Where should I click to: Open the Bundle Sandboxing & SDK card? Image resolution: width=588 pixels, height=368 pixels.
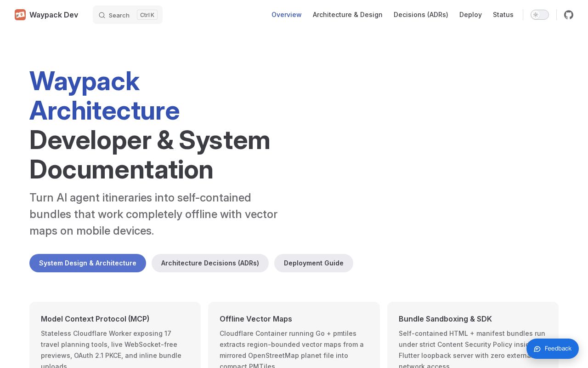tap(473, 335)
